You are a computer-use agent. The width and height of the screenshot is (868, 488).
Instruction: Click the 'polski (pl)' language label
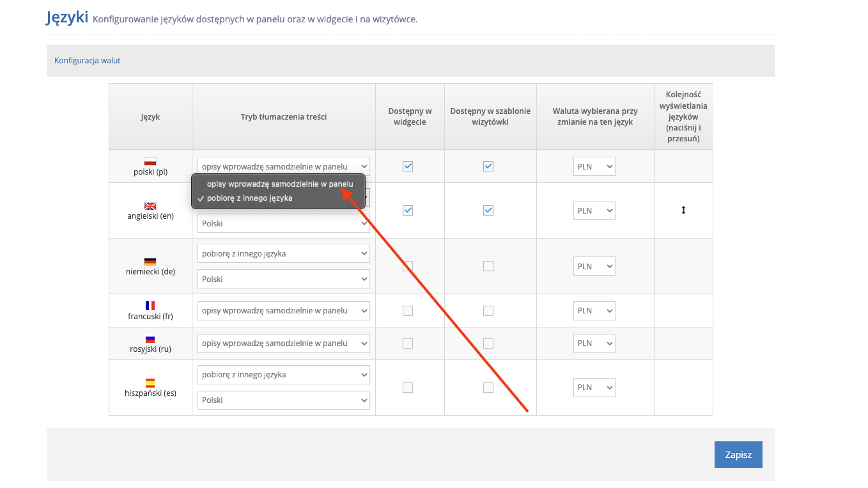[x=150, y=172]
